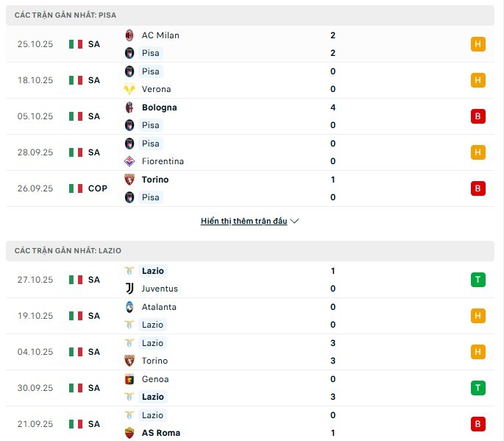Open the Pisa vs Verona match row
This screenshot has width=504, height=441.
(x=250, y=80)
